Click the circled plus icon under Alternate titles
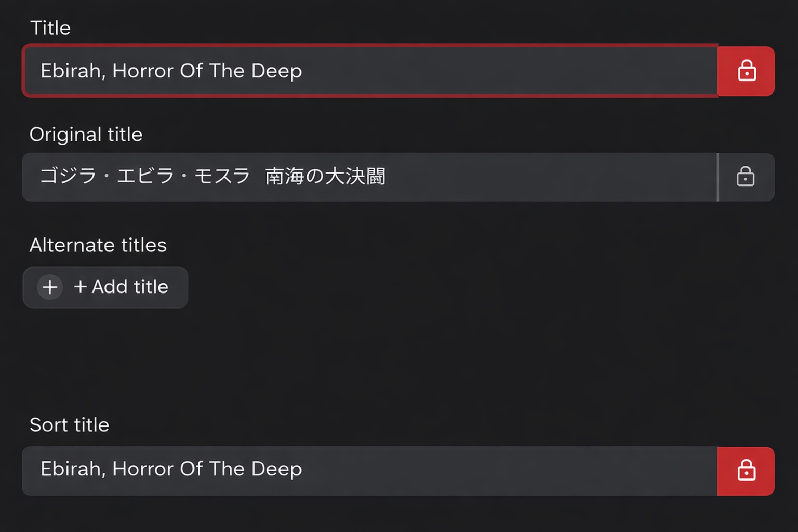This screenshot has height=532, width=798. tap(50, 287)
